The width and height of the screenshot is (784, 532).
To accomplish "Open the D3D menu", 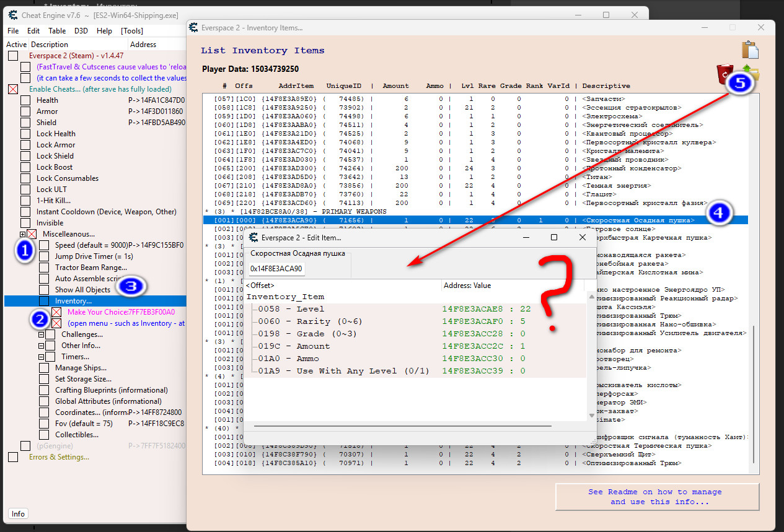I will tap(81, 31).
